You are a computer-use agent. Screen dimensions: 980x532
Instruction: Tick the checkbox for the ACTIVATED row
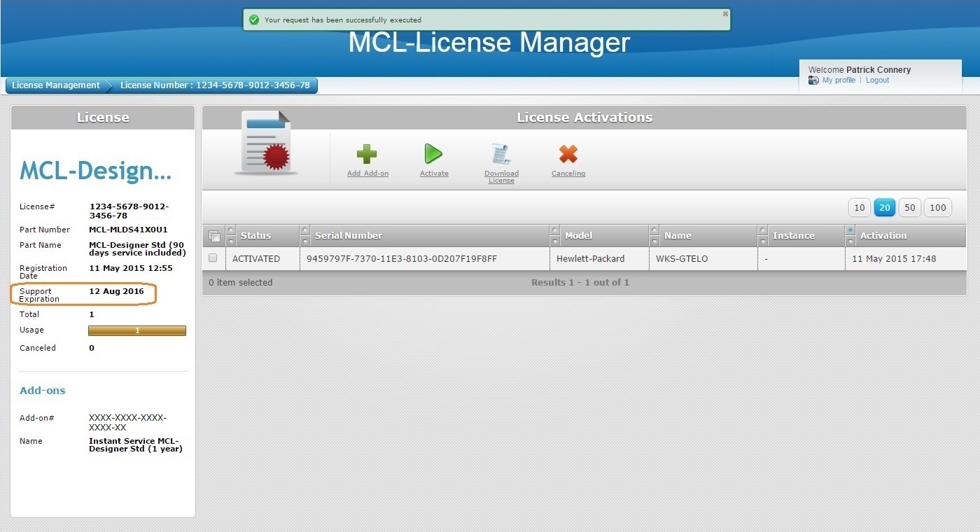[213, 258]
